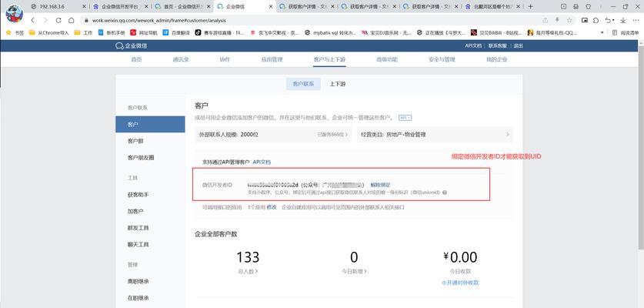The image size is (644, 308).
Task: Open the browser three-dot menu
Action: [x=636, y=20]
